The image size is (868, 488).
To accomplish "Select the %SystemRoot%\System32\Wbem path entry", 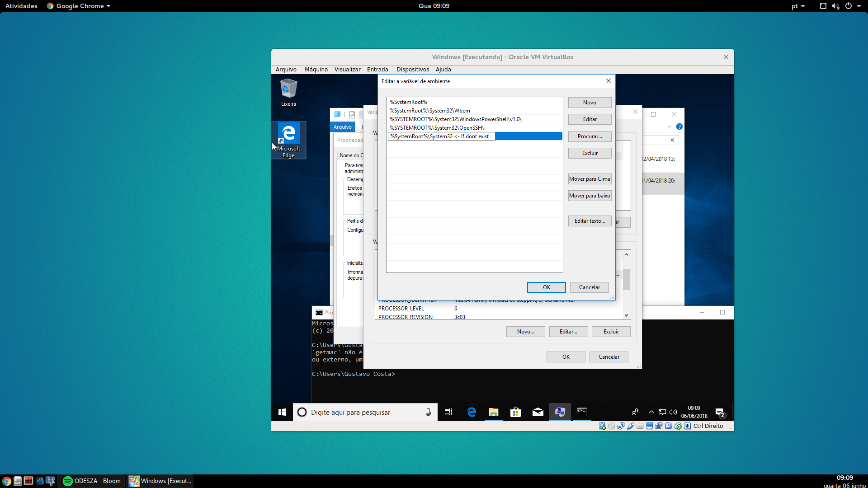I will [430, 111].
